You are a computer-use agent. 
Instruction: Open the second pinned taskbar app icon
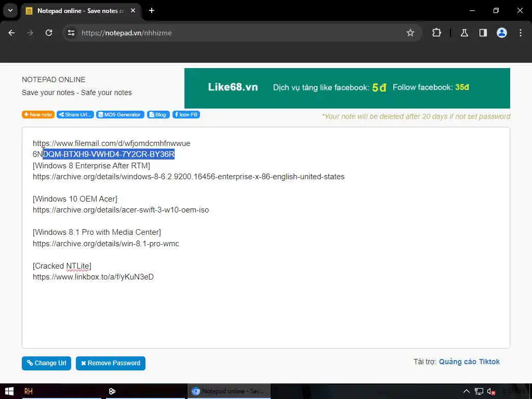pos(112,391)
